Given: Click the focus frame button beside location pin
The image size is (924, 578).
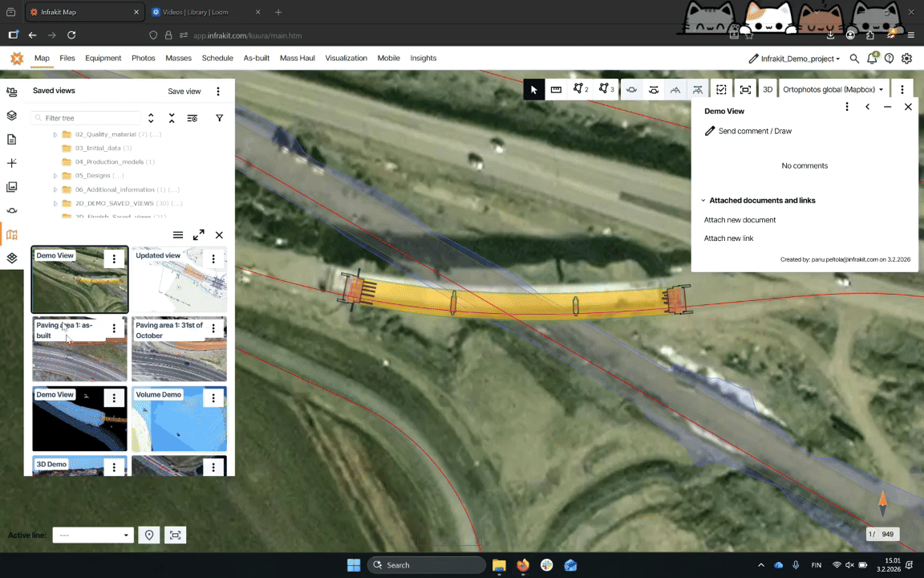Looking at the screenshot, I should (175, 535).
